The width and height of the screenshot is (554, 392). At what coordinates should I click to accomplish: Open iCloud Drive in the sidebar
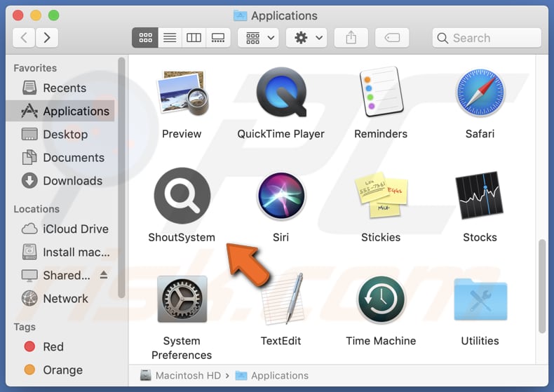pos(60,229)
